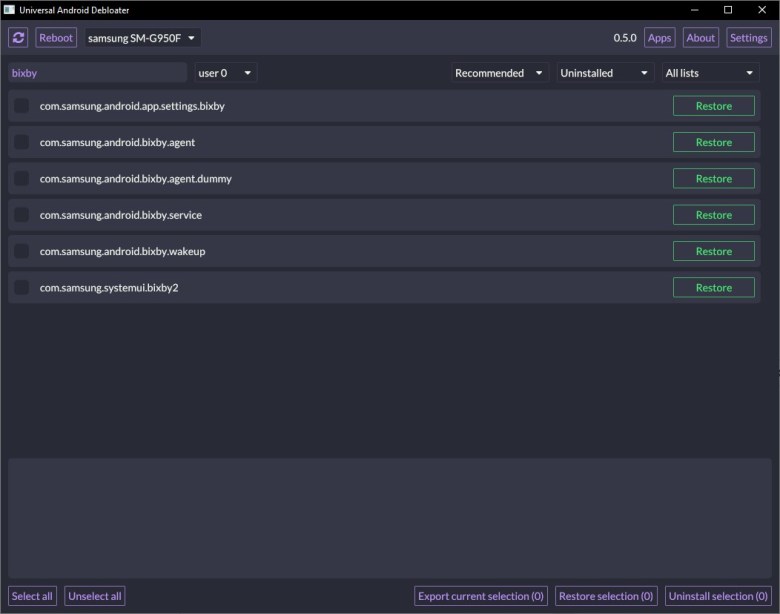Check the com.samsung.android.bixby.service package
The width and height of the screenshot is (780, 614).
point(21,215)
